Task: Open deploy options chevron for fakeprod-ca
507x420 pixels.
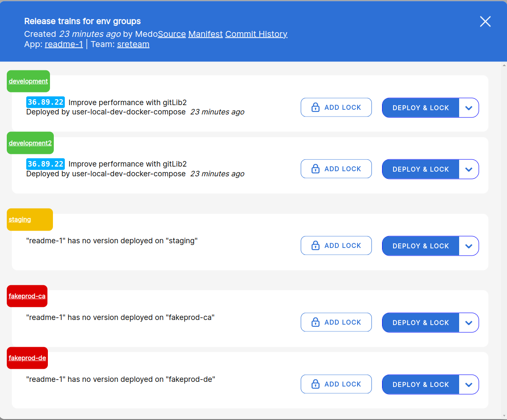Action: pos(469,323)
